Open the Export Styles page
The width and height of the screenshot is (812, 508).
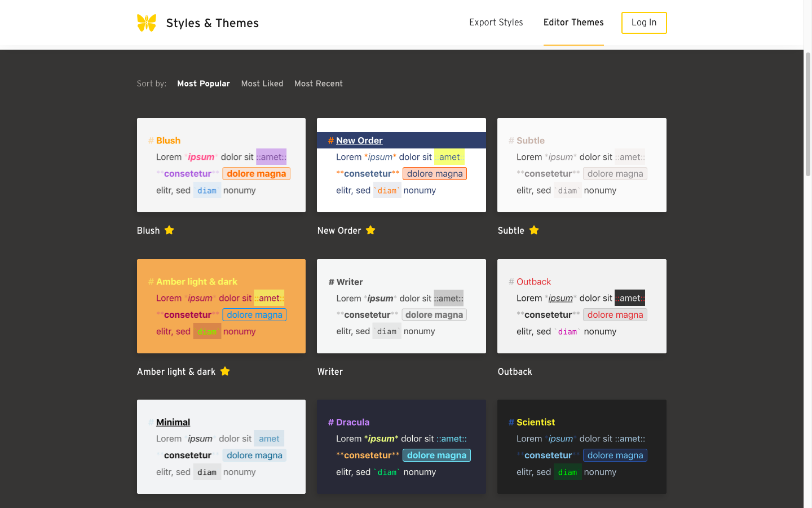point(496,23)
